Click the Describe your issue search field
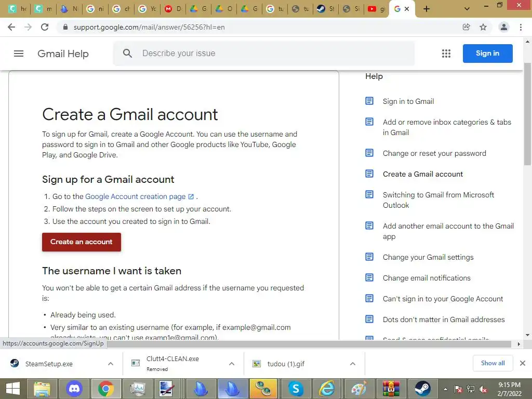This screenshot has width=532, height=399. (x=263, y=54)
